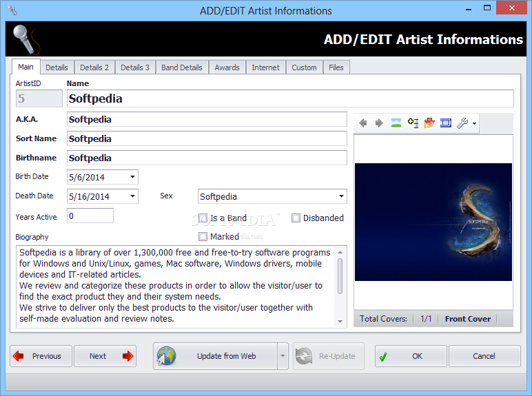532x396 pixels.
Task: Open the wrench tools icon
Action: click(x=462, y=123)
